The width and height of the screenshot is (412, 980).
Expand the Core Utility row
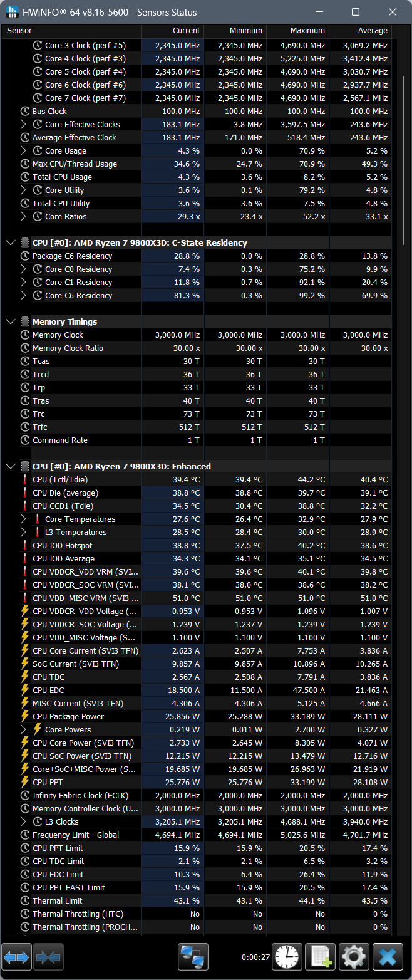(x=24, y=190)
